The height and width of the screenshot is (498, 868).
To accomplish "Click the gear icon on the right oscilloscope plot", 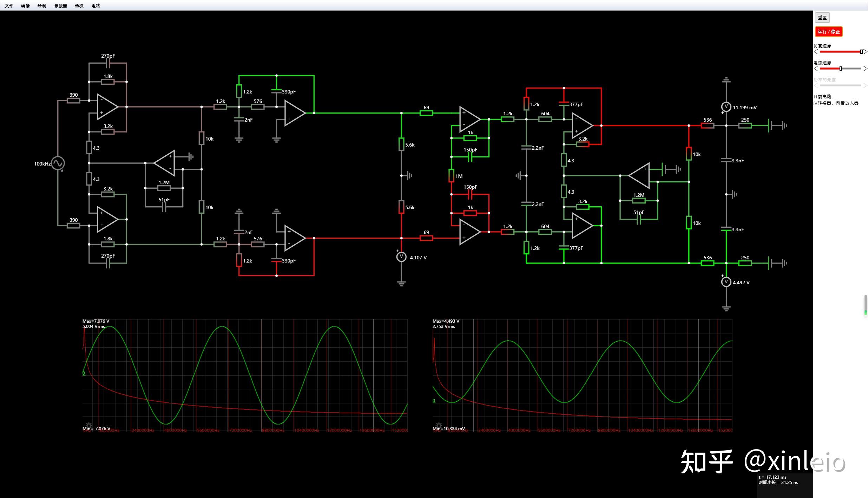I will [439, 424].
